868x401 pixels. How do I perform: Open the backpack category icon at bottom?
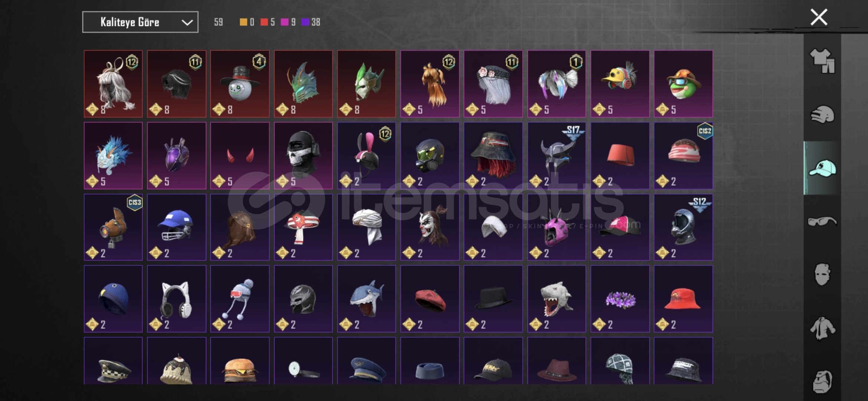[822, 381]
